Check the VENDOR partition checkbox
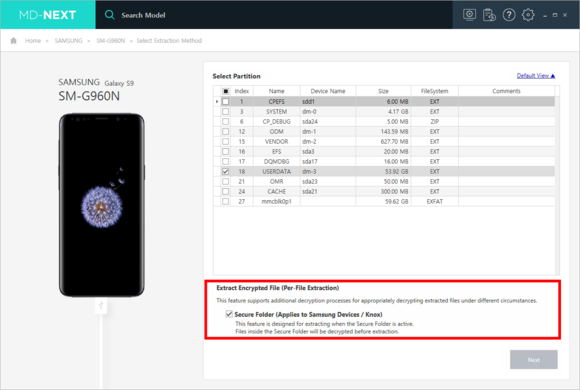 (x=226, y=141)
